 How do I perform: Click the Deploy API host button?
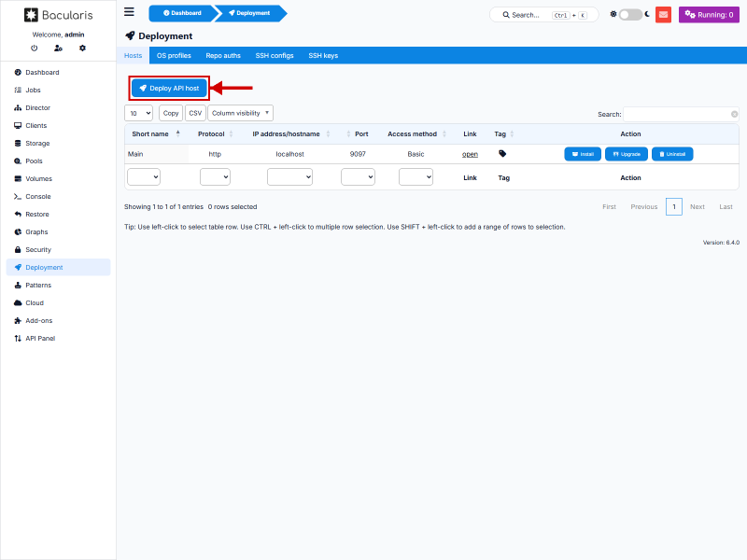point(169,88)
